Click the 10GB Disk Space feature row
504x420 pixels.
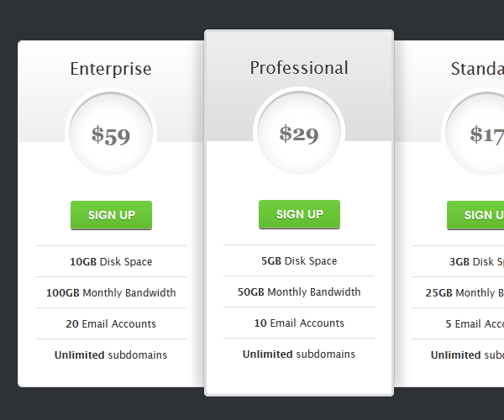(x=111, y=261)
